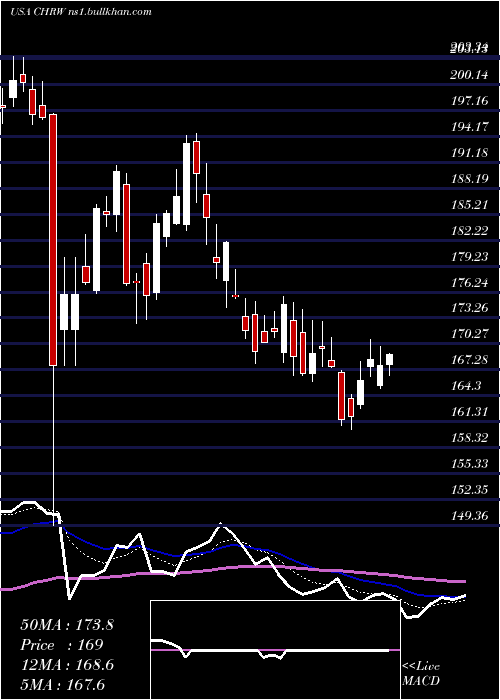The height and width of the screenshot is (700, 500).
Task: Click the 176.24 price axis label
Action: 469,282
